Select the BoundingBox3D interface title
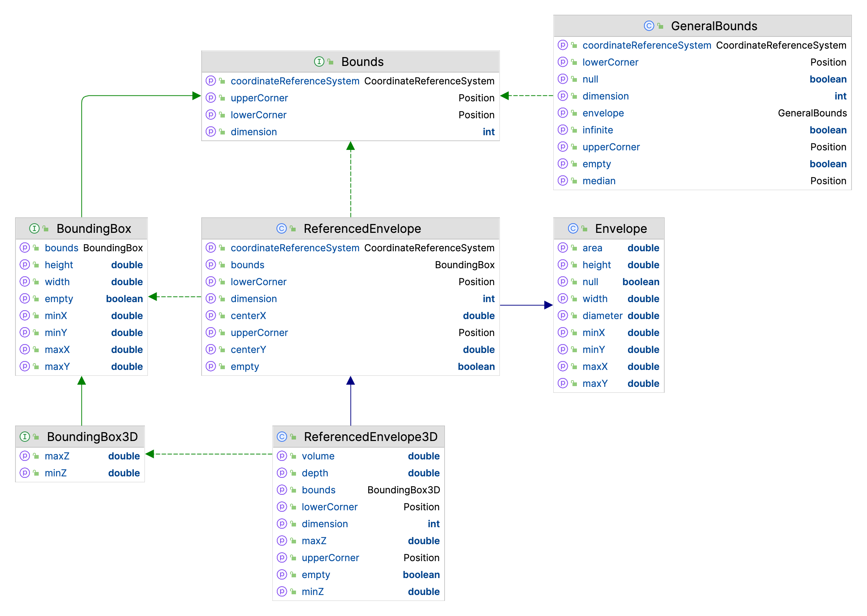867x616 pixels. [x=92, y=437]
